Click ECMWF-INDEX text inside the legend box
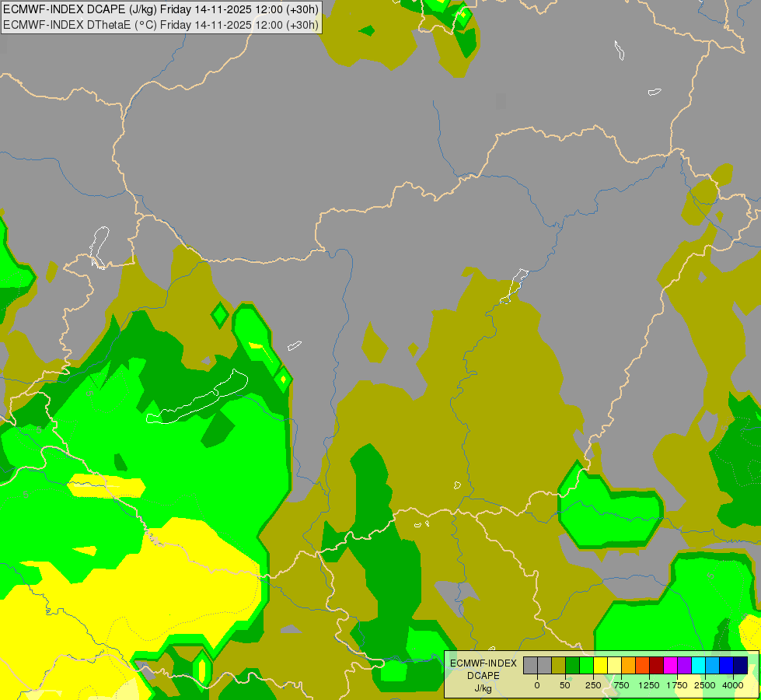Screen dimensions: 761x700 [483, 663]
